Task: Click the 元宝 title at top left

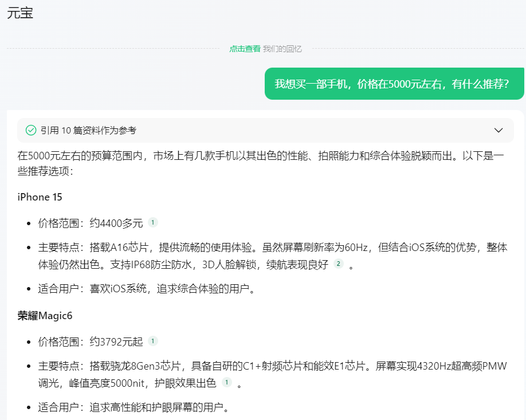Action: tap(20, 13)
